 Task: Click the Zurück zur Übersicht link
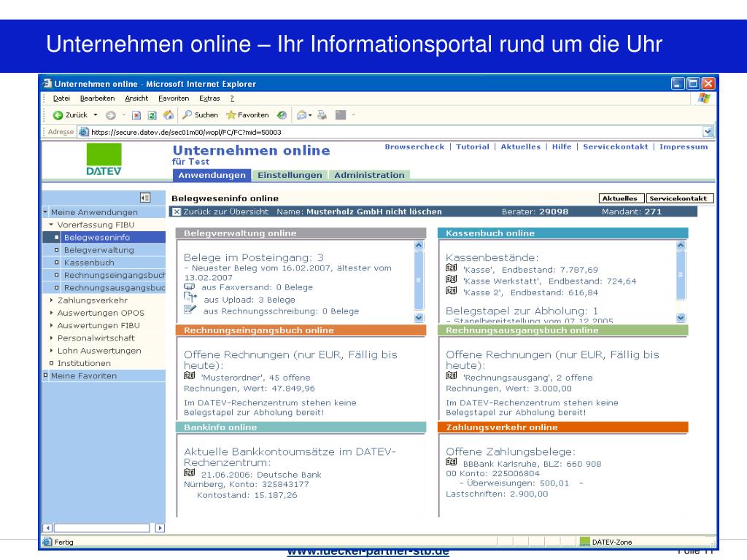pos(226,211)
